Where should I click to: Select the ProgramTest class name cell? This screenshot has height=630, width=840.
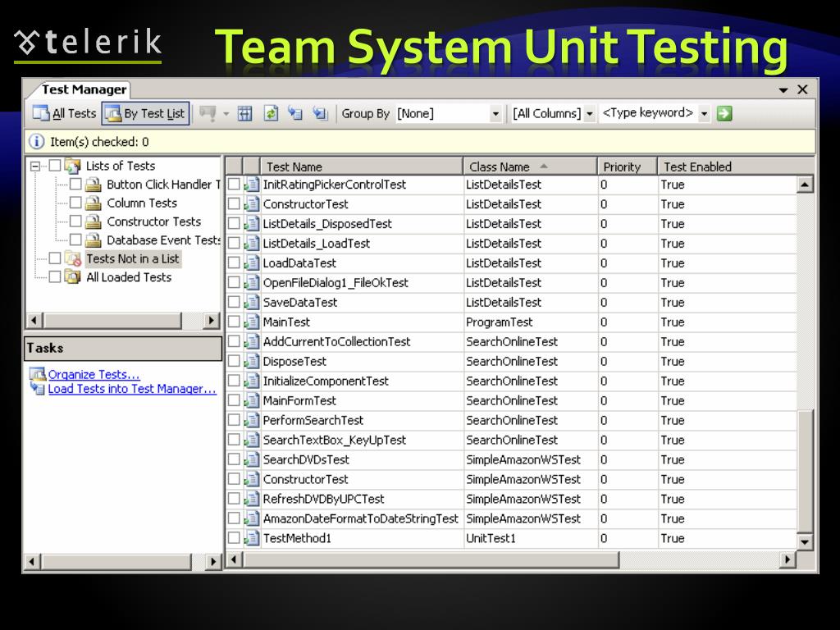[x=500, y=322]
